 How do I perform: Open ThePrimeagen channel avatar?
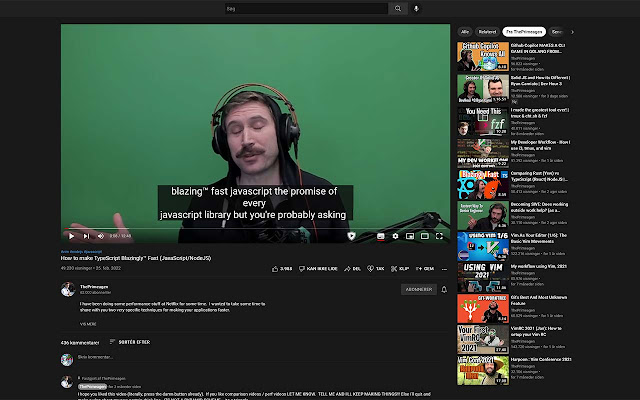tap(68, 289)
